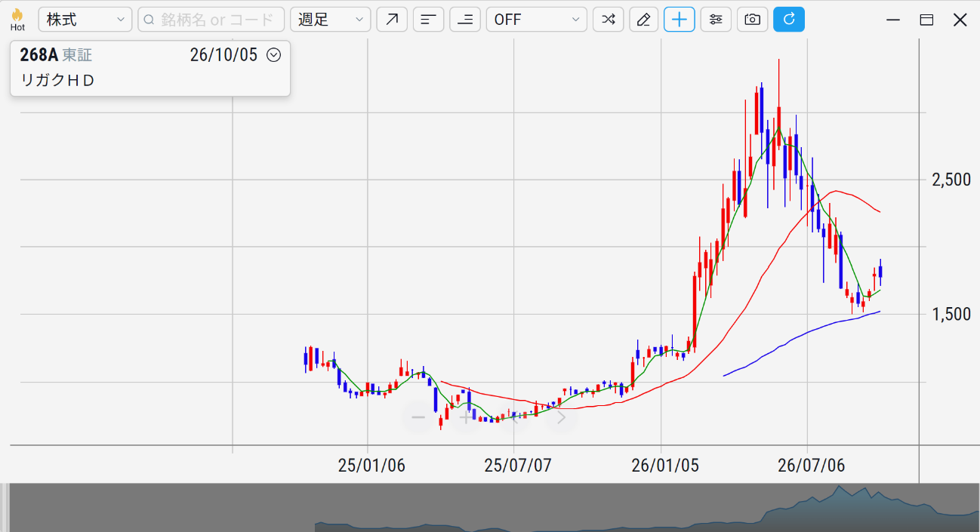Screen dimensions: 980x532
Task: Open chart settings sliders icon
Action: pos(716,20)
